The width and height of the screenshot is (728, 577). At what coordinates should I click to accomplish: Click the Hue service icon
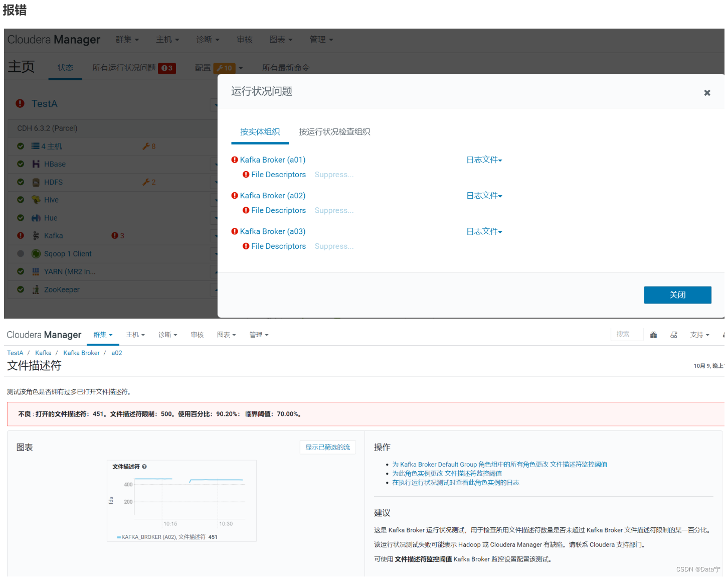coord(36,218)
